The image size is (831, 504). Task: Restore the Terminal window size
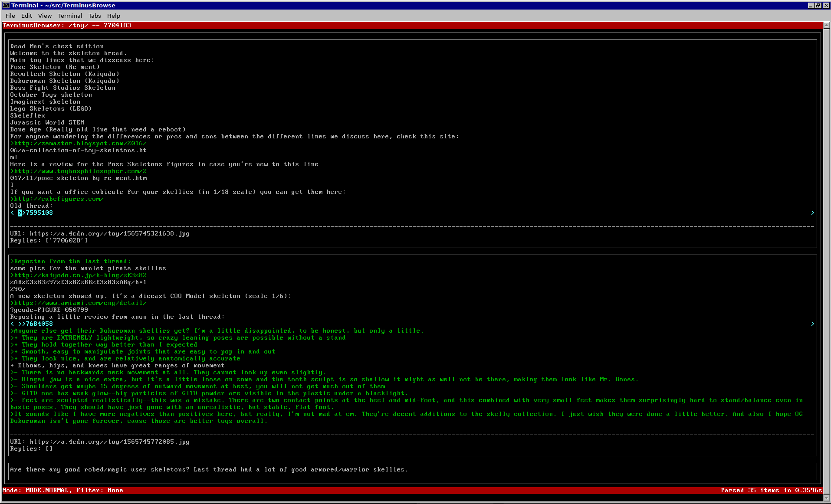point(818,5)
